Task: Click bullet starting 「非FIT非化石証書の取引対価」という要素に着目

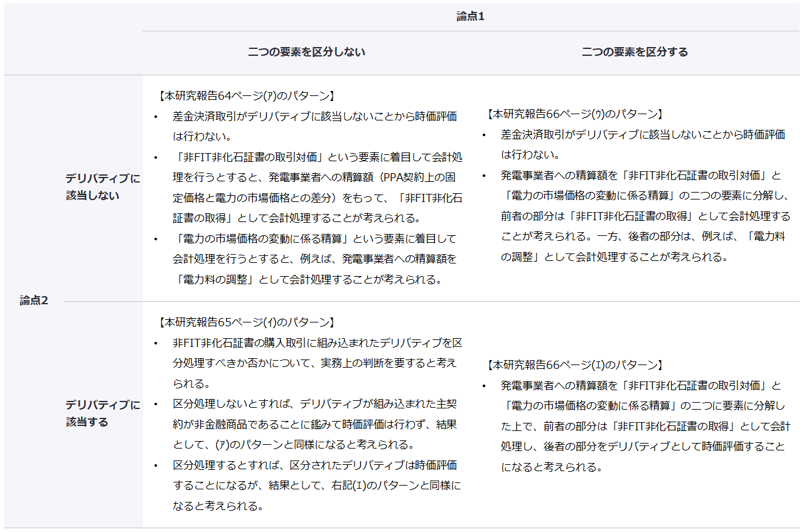Action: point(317,187)
